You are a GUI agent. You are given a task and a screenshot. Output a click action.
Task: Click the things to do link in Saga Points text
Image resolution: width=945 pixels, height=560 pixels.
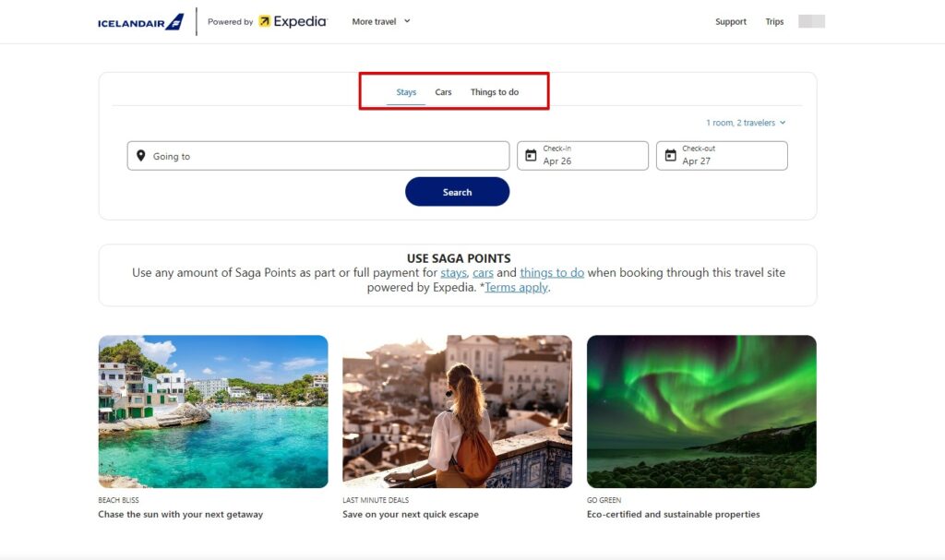click(x=552, y=272)
